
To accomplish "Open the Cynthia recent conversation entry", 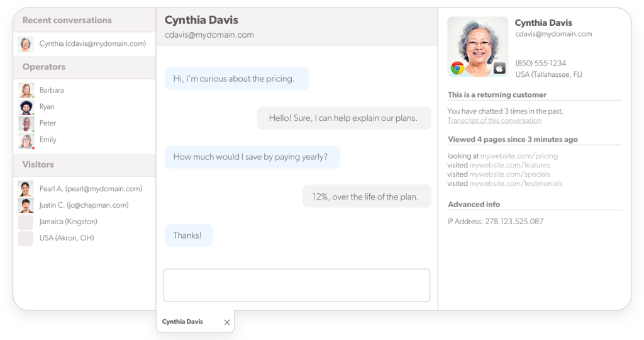I will 92,44.
